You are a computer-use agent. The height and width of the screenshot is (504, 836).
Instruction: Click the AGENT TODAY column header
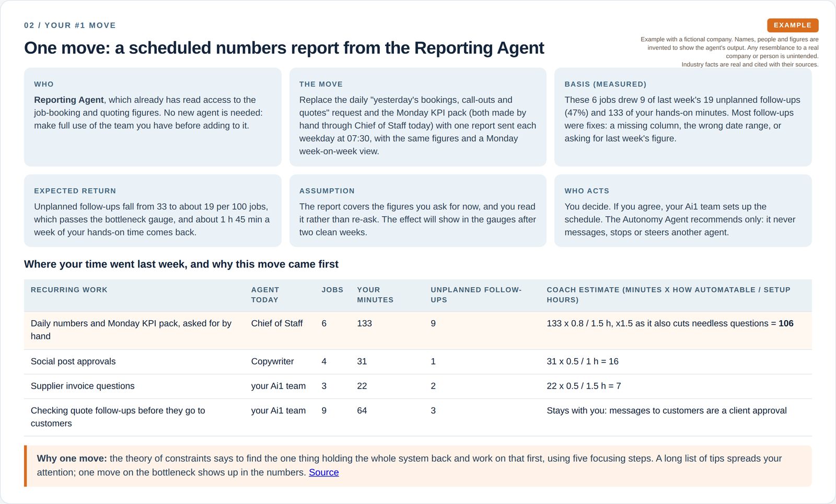point(265,295)
